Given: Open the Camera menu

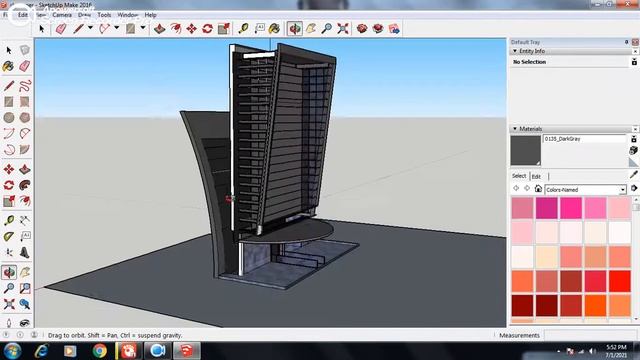Looking at the screenshot, I should pos(62,15).
